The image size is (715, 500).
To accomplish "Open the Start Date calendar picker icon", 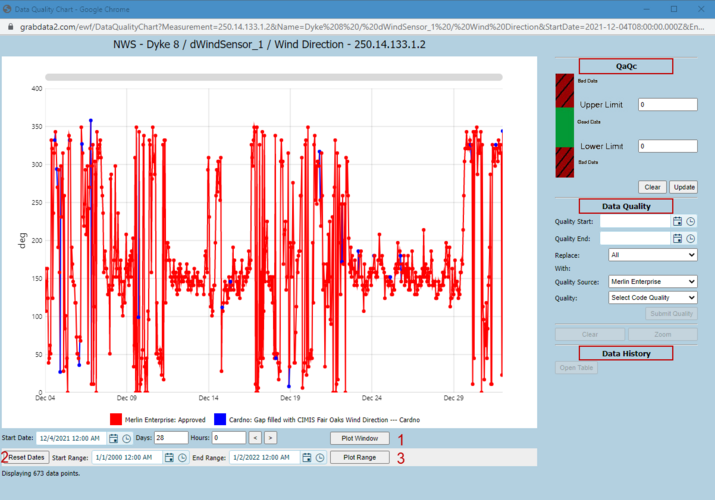I will (114, 438).
